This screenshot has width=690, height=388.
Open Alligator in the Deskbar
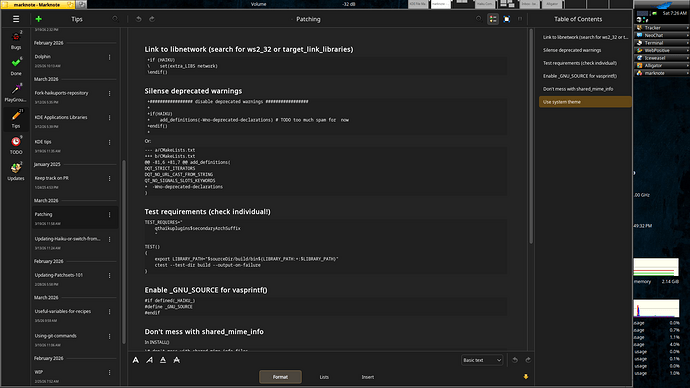coord(661,65)
